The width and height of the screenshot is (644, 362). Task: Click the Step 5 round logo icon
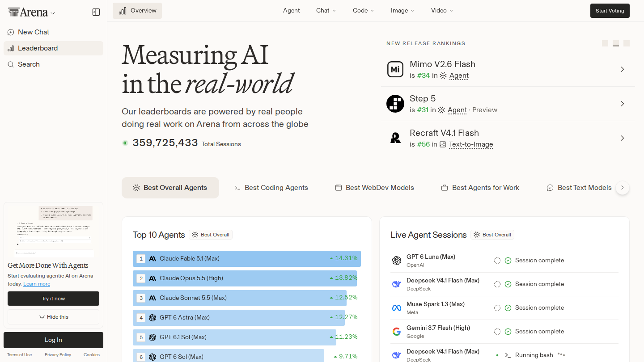click(x=395, y=104)
